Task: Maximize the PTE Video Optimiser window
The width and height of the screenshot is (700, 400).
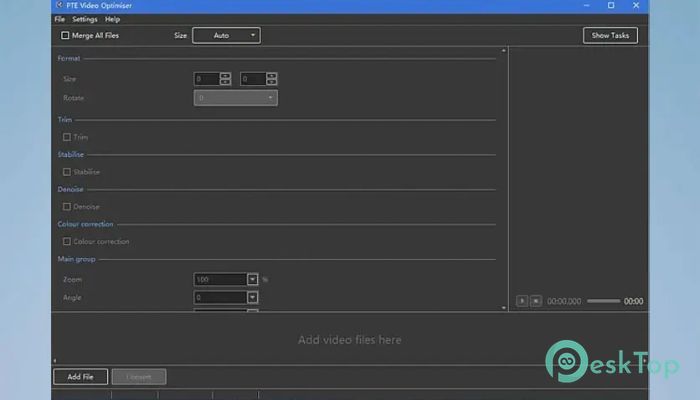Action: [611, 5]
